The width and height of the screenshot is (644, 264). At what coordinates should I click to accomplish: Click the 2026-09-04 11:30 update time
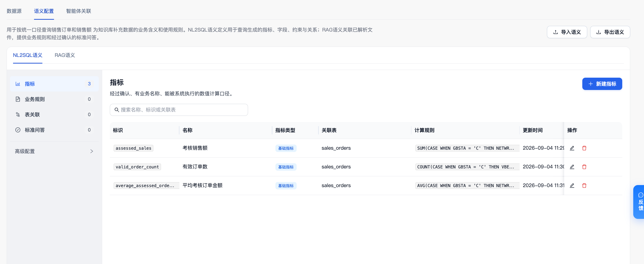(543, 167)
